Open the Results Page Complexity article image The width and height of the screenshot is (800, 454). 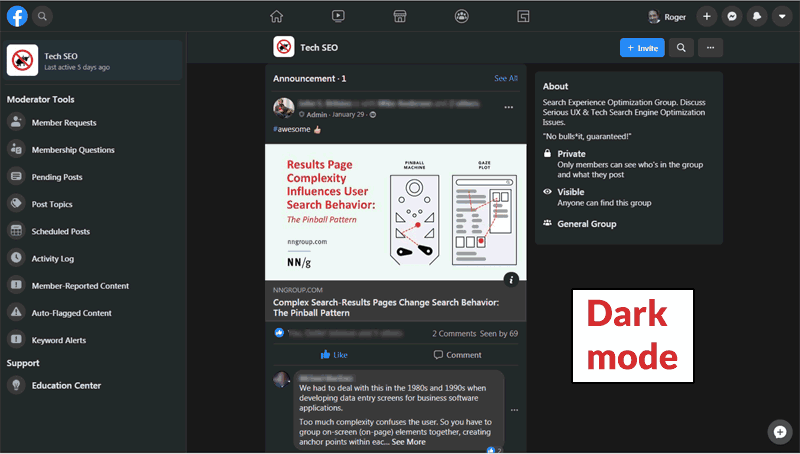click(x=395, y=212)
